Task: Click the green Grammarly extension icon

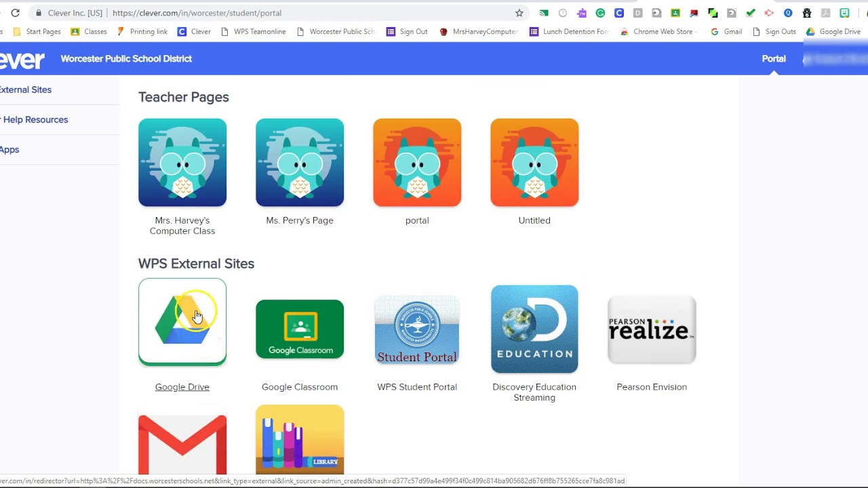Action: pyautogui.click(x=600, y=13)
